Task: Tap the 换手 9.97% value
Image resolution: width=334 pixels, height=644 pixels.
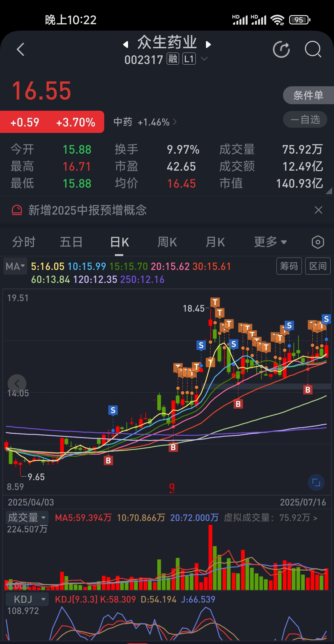Action: [x=183, y=150]
